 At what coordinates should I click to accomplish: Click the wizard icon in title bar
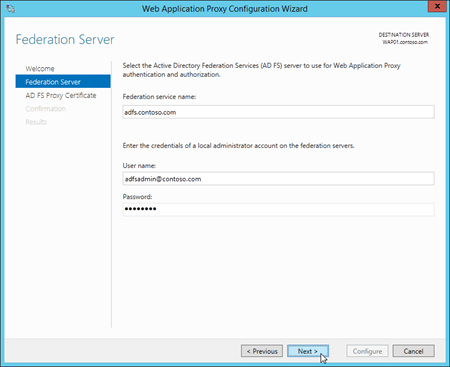pyautogui.click(x=10, y=9)
